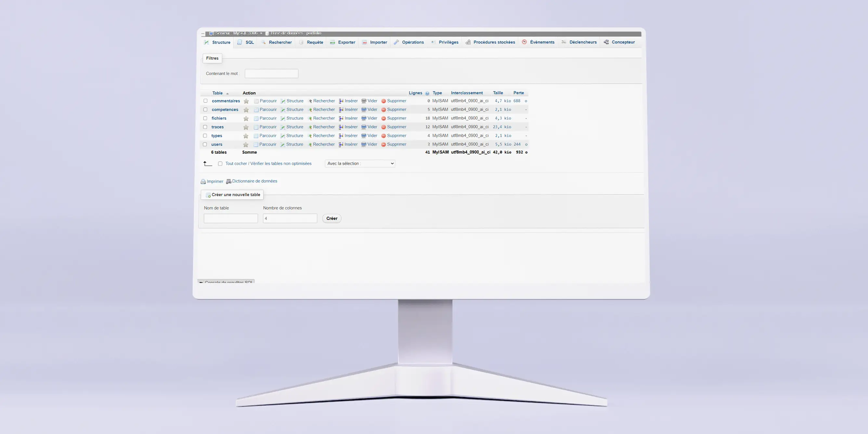Open the fichiers table link
The height and width of the screenshot is (434, 868).
[x=219, y=118]
